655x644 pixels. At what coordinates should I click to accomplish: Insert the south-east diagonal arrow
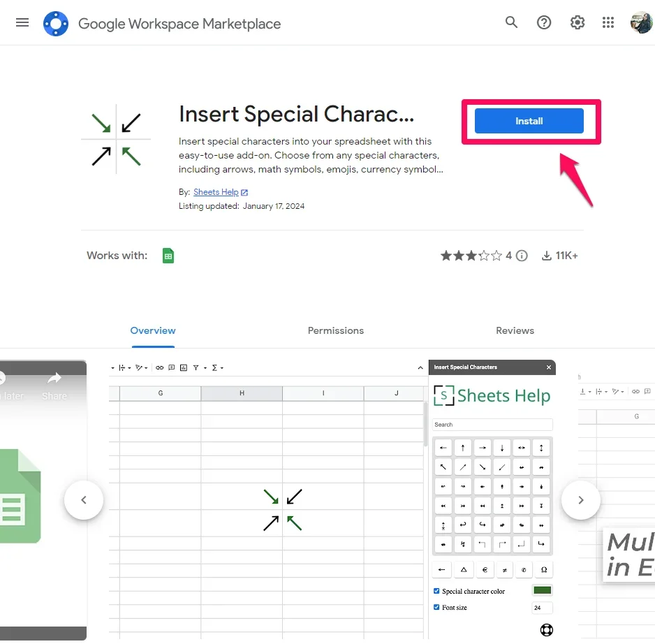coord(483,467)
